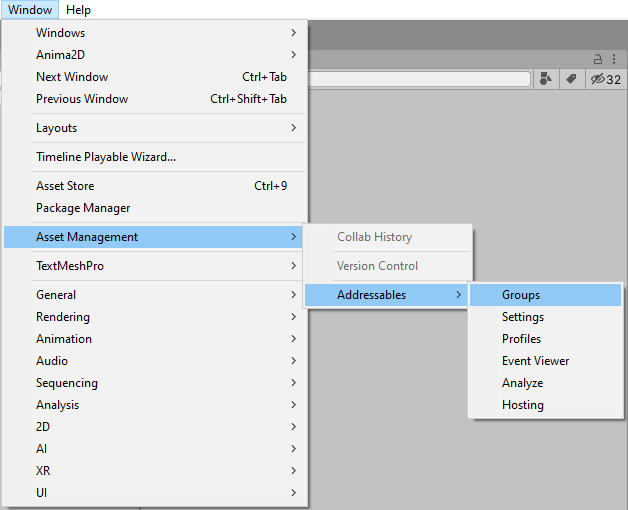628x510 pixels.
Task: Open the Asset Store window
Action: [x=65, y=186]
